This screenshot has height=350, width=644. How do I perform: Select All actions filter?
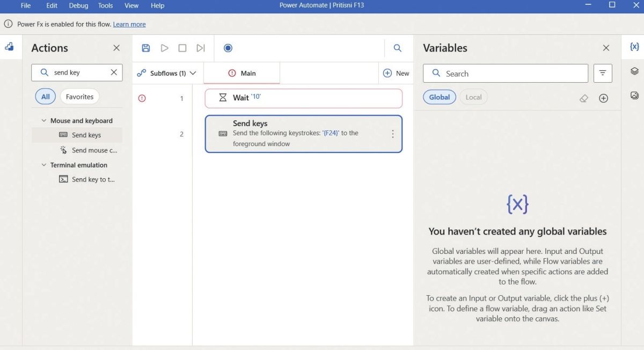[x=46, y=97]
